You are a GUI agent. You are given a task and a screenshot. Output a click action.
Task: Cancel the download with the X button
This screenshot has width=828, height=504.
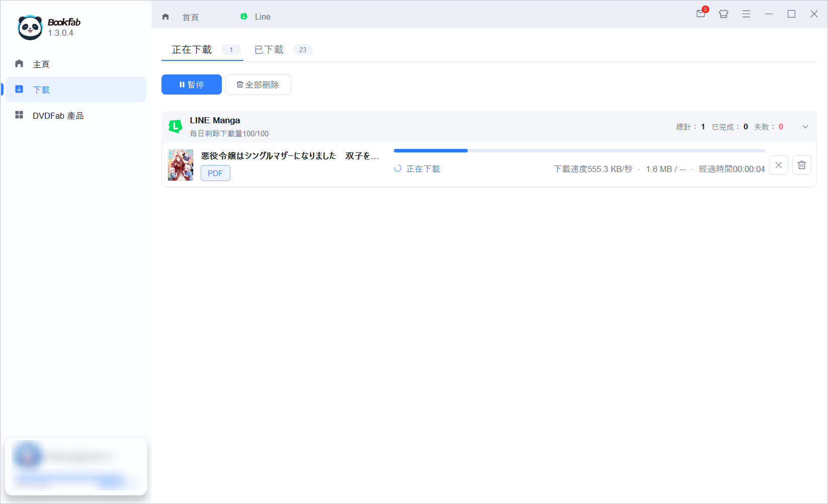coord(779,165)
